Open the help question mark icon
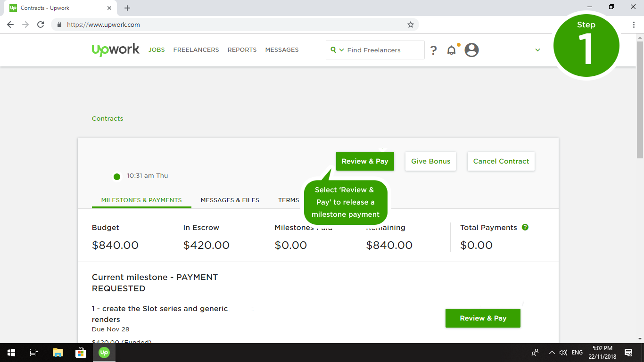The height and width of the screenshot is (362, 644). (x=433, y=50)
